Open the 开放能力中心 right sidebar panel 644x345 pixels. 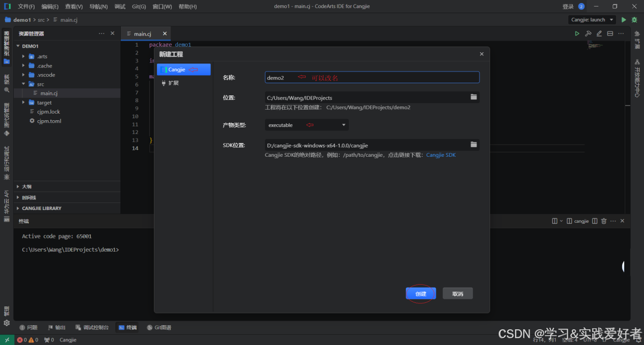[x=637, y=78]
